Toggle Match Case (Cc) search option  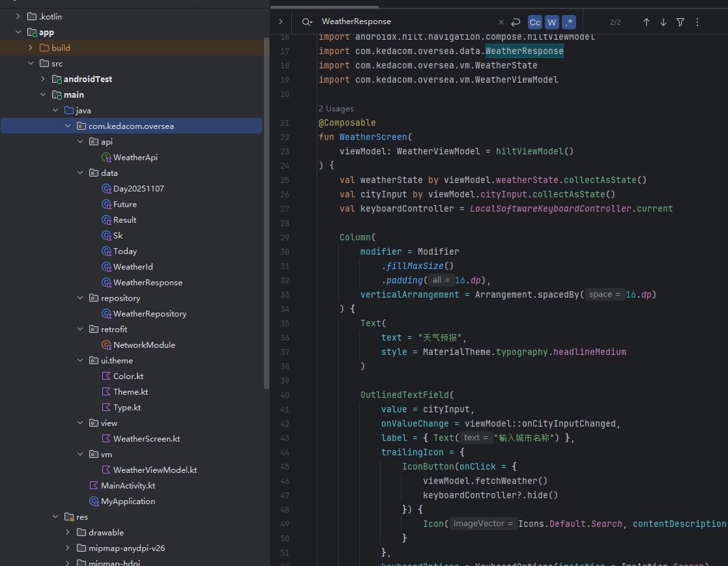point(534,22)
